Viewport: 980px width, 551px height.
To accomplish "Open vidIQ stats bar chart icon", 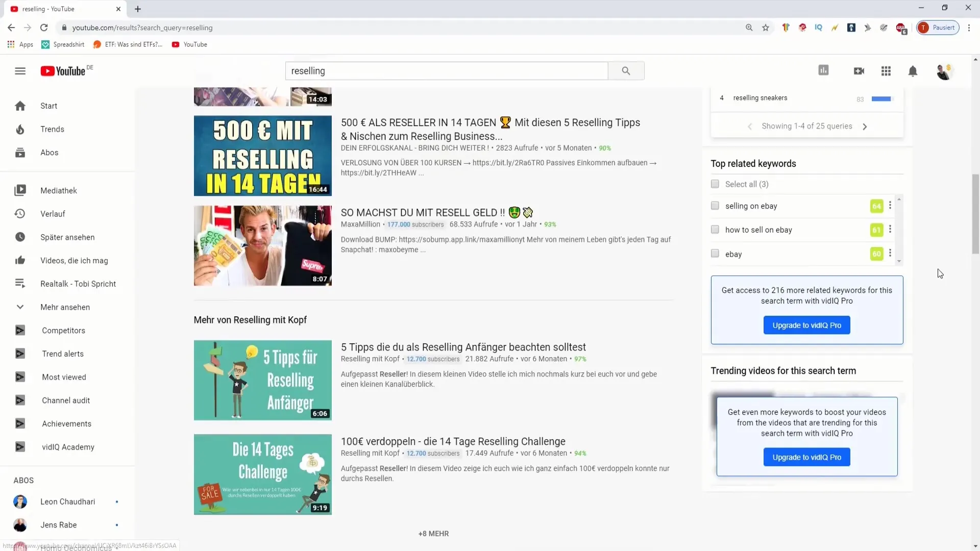I will (x=823, y=70).
